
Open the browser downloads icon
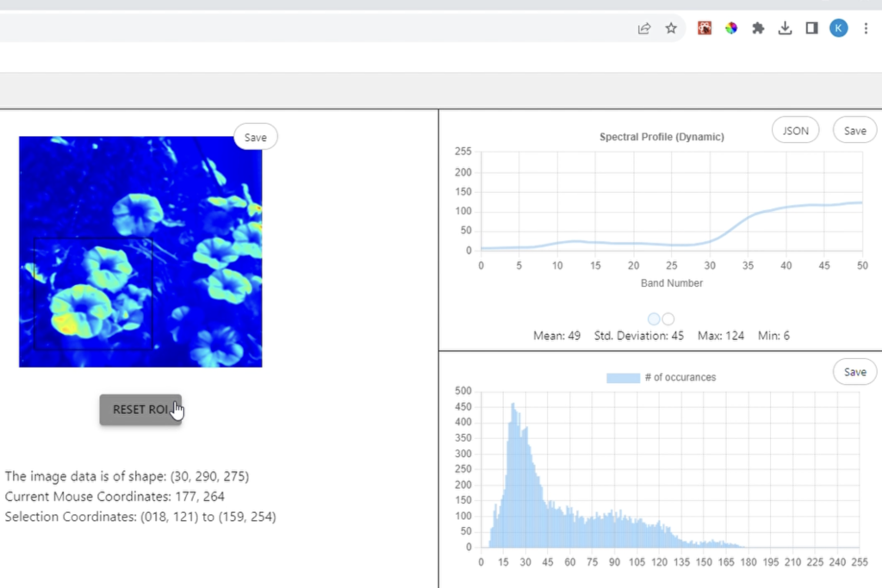coord(785,28)
